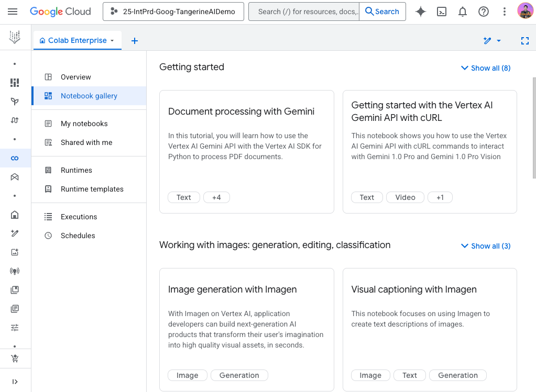Viewport: 536px width, 392px height.
Task: Open Image generation with Imagen card
Action: coord(246,330)
